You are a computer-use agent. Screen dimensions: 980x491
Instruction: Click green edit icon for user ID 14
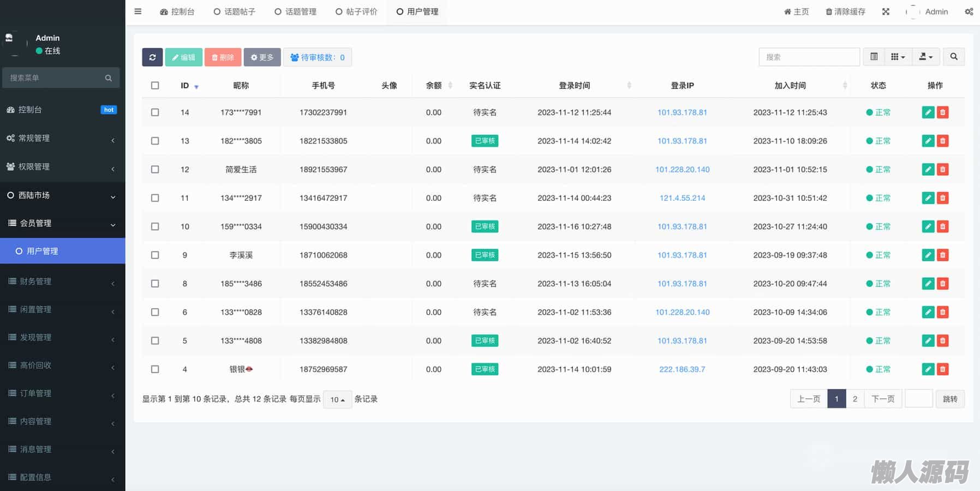click(928, 112)
